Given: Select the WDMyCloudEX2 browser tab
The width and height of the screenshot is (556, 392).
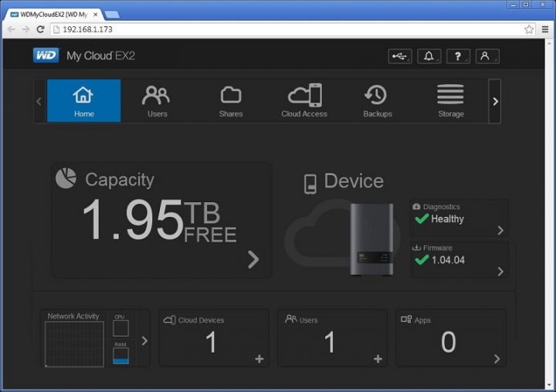Looking at the screenshot, I should pyautogui.click(x=53, y=15).
